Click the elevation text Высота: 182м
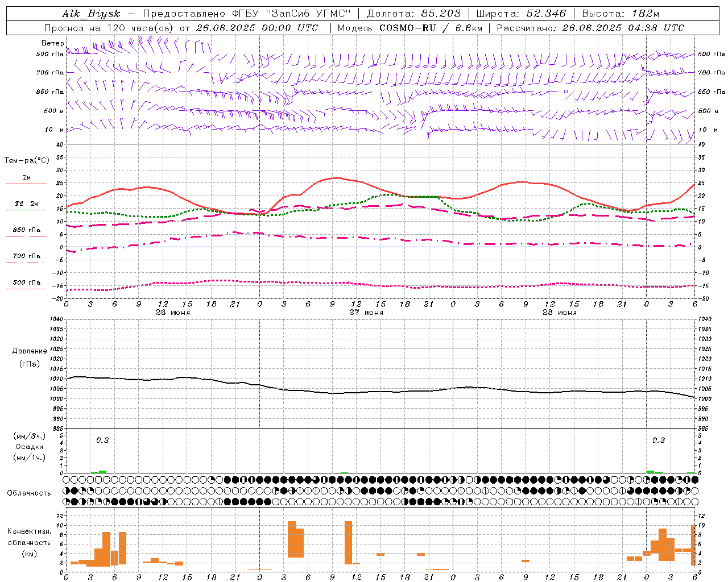The height and width of the screenshot is (582, 728). [621, 14]
